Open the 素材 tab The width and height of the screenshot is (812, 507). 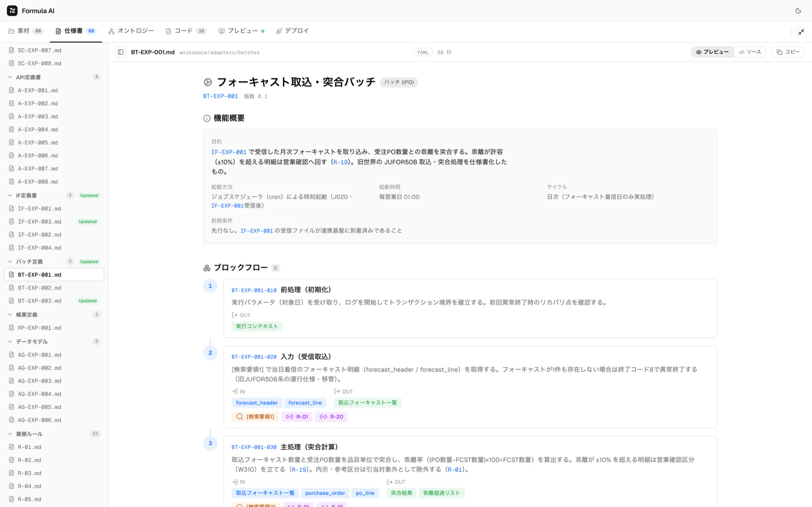[x=26, y=31]
